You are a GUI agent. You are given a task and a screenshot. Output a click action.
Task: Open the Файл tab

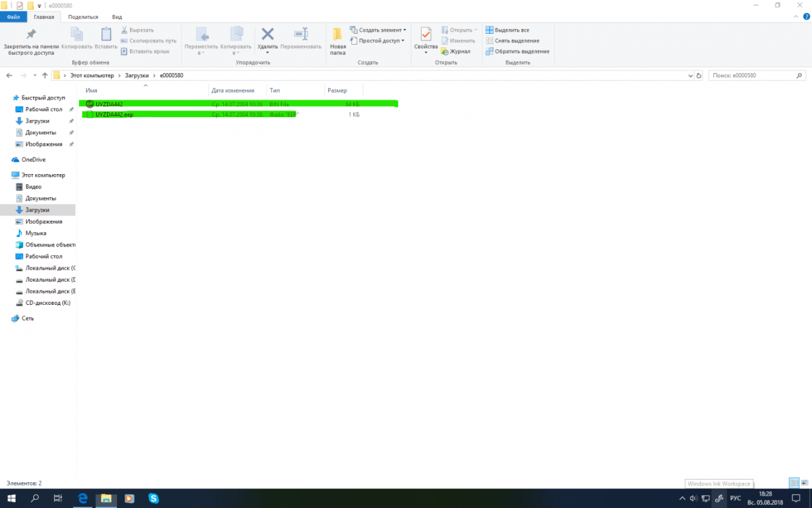[13, 16]
